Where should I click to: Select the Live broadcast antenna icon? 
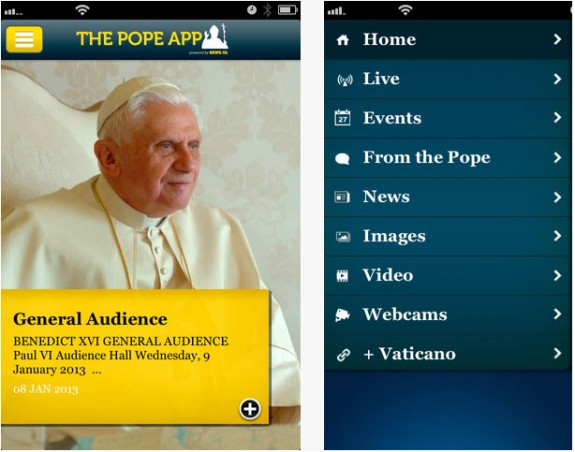(345, 80)
